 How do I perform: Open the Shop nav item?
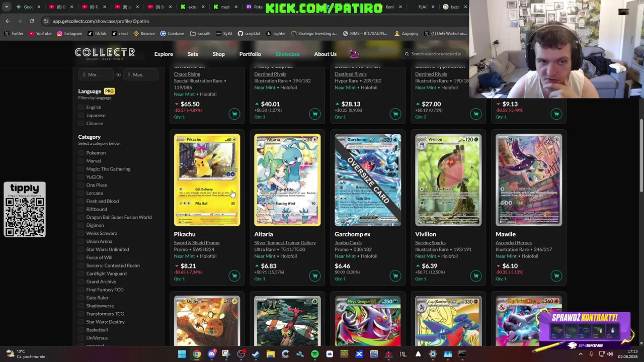(218, 54)
